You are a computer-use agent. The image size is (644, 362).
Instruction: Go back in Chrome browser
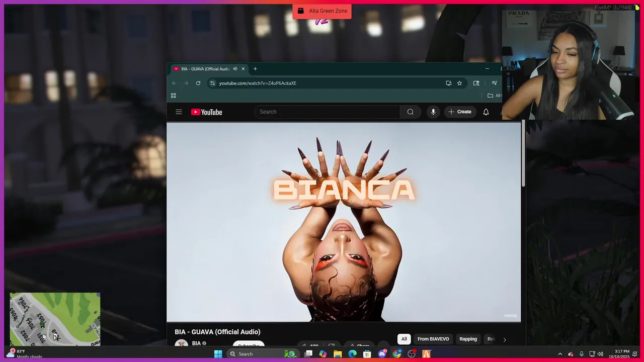click(174, 83)
